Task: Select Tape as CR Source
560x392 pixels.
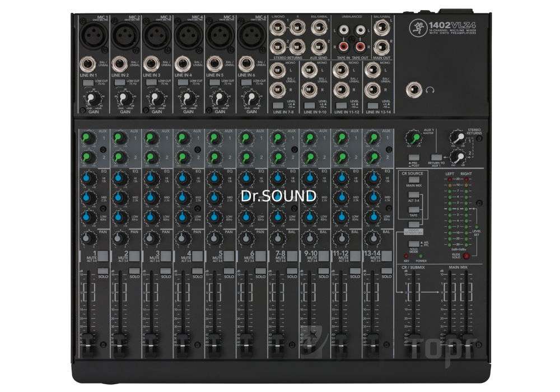Action: coord(414,209)
